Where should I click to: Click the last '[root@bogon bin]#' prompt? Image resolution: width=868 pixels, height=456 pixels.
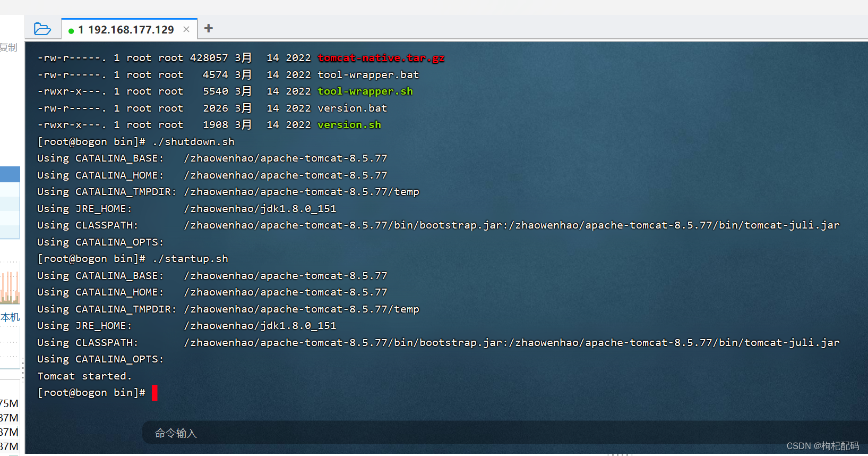click(91, 393)
